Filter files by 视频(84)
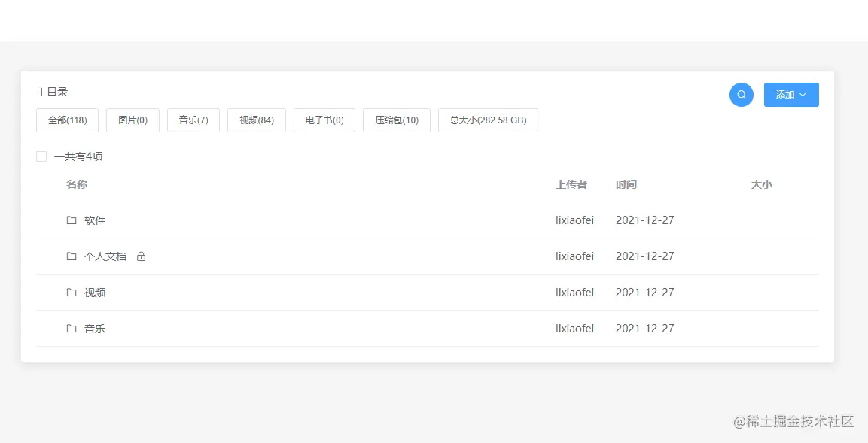868x443 pixels. pos(257,120)
